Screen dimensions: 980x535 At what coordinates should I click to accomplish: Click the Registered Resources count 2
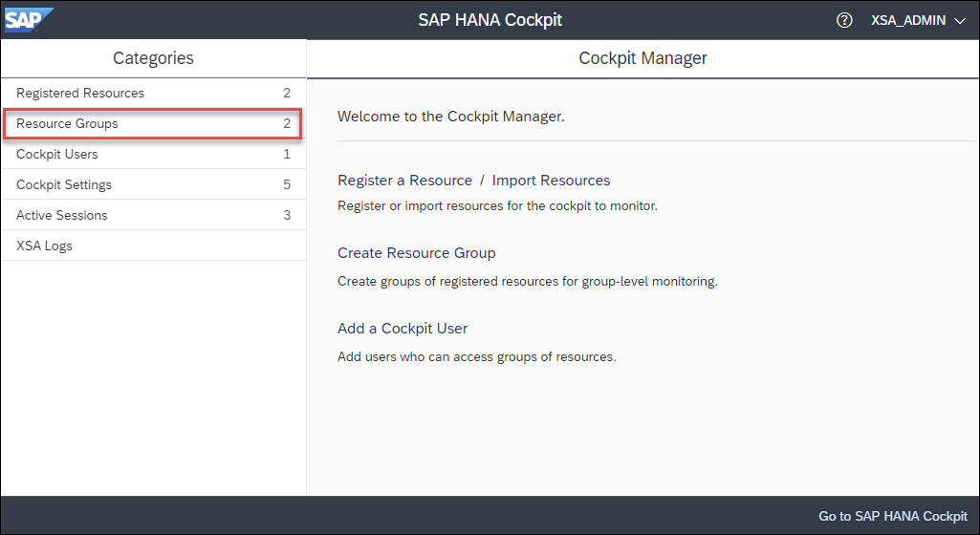pos(287,93)
